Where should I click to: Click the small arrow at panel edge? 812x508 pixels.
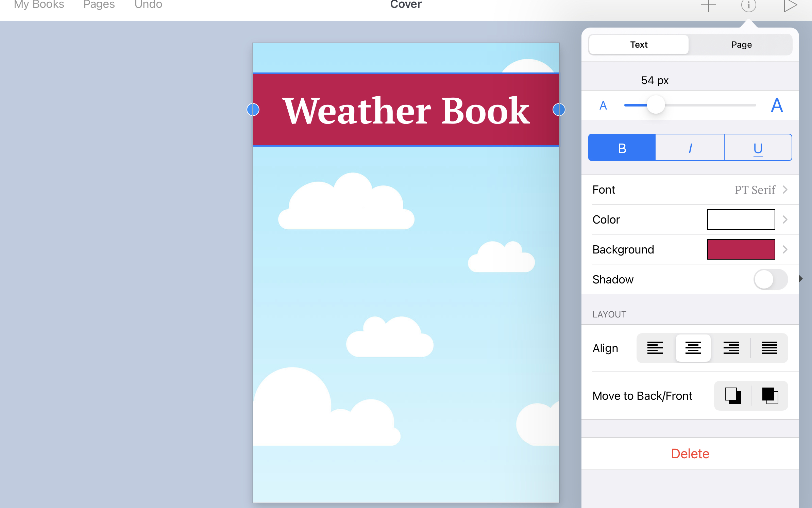801,279
